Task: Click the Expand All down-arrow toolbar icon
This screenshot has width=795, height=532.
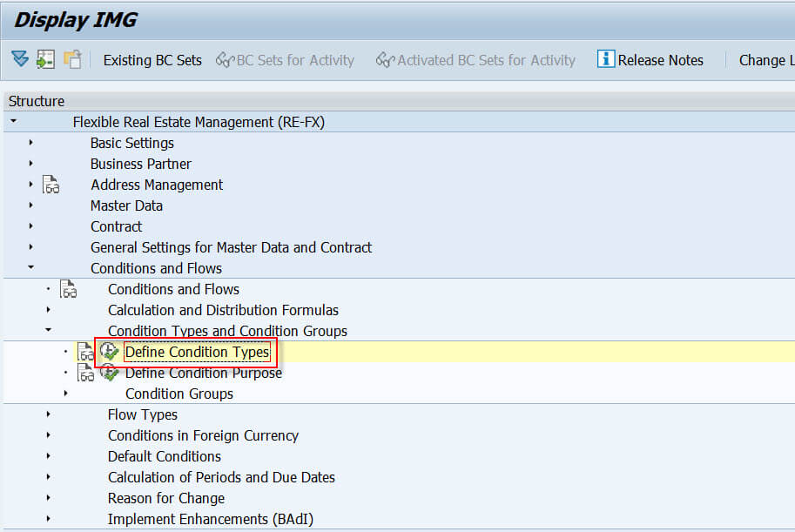Action: pos(20,59)
